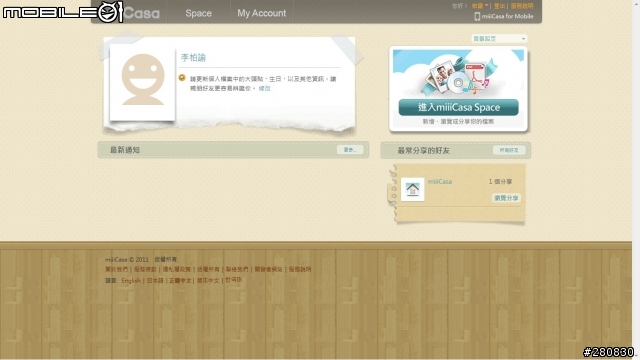Open 開發者網站 footer link
The image size is (640, 360).
point(269,269)
